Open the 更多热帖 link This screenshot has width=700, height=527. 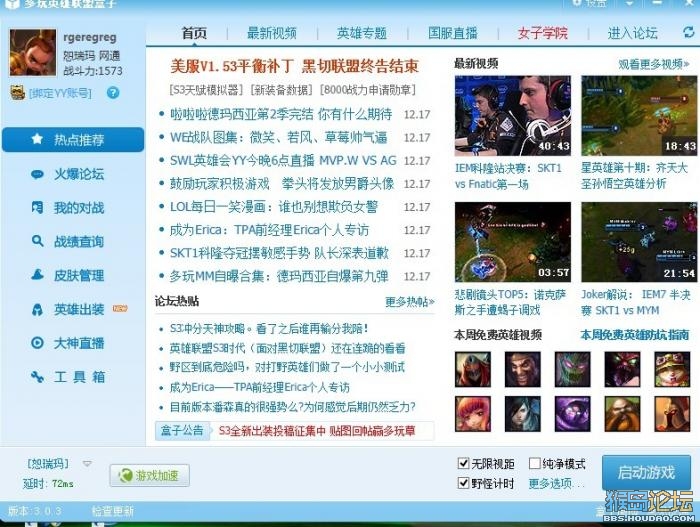(x=410, y=302)
